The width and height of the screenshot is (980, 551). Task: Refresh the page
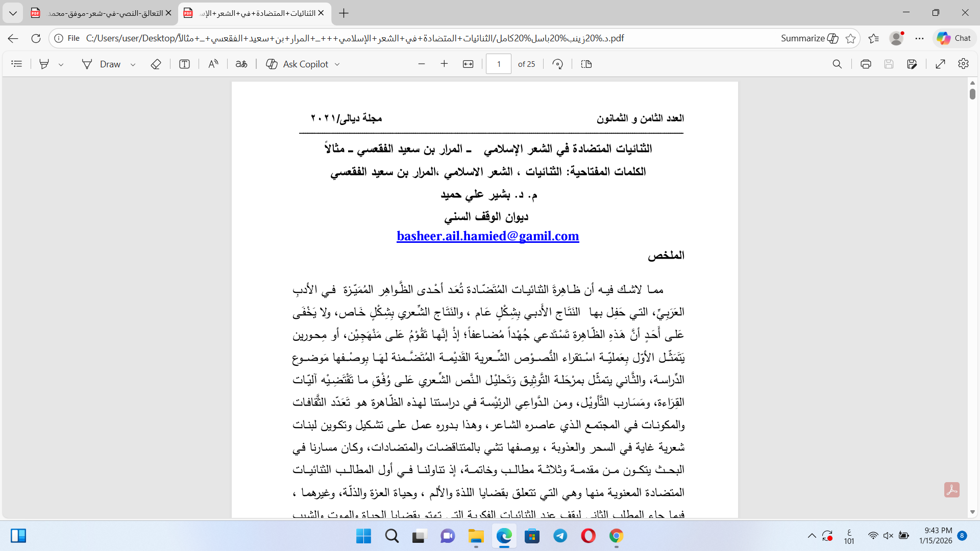pos(36,38)
